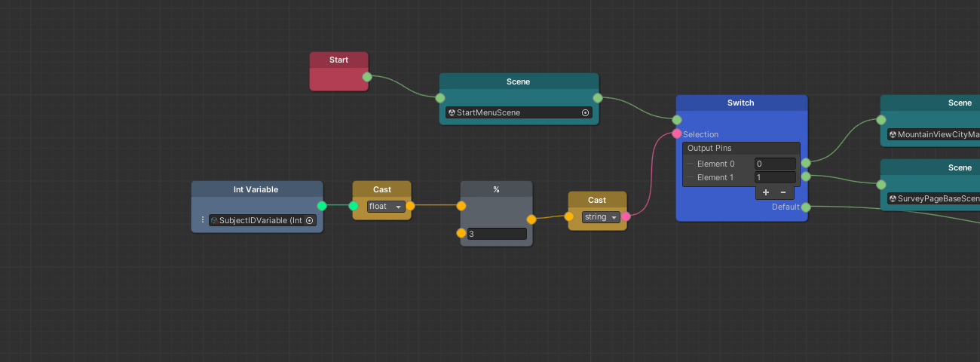Click the % node's top input port
The height and width of the screenshot is (362, 980).
(x=461, y=205)
